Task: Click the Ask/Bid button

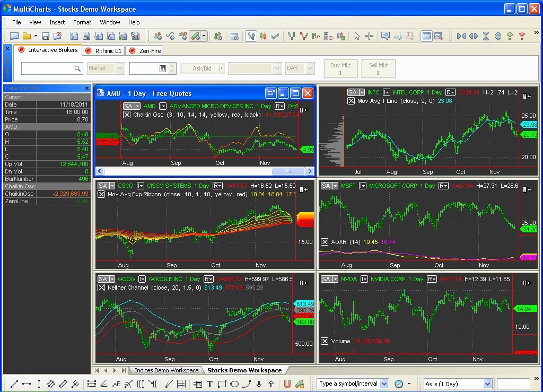Action: (202, 68)
